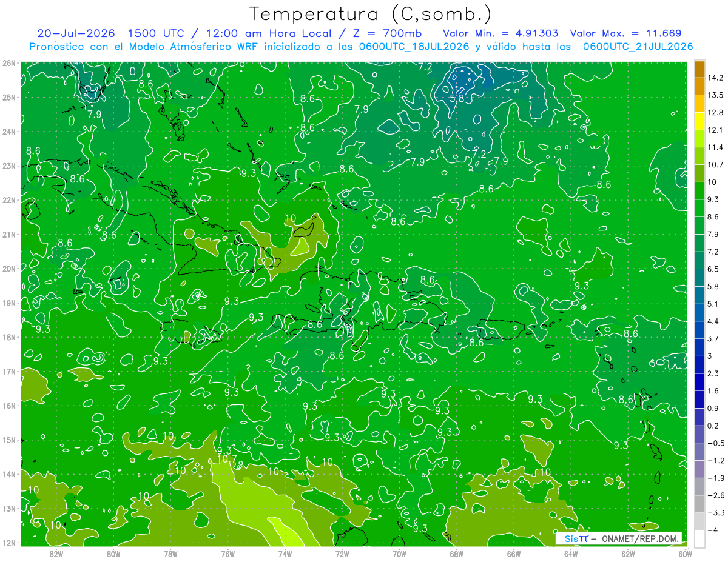This screenshot has height=562, width=728.
Task: Click the '18N' latitude axis label
Action: [x=8, y=337]
